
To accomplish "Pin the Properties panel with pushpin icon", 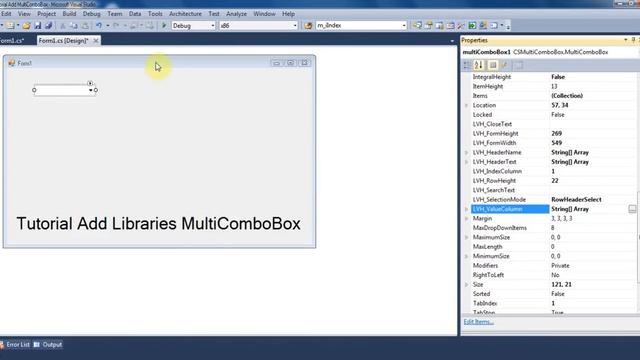I will (633, 40).
